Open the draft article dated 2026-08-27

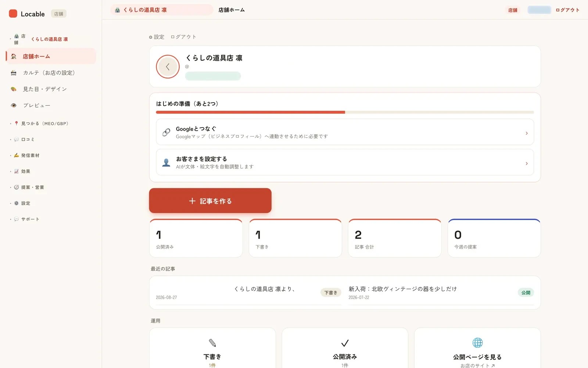pyautogui.click(x=248, y=293)
